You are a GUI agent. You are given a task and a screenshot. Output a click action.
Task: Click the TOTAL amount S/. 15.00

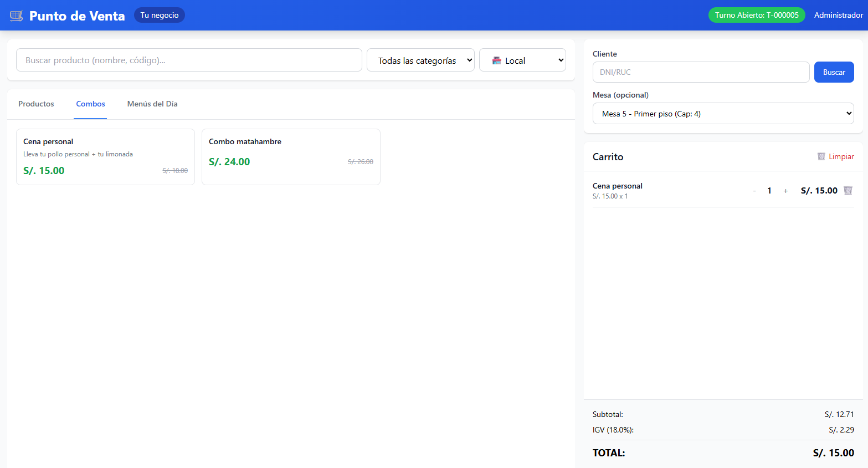pyautogui.click(x=834, y=453)
